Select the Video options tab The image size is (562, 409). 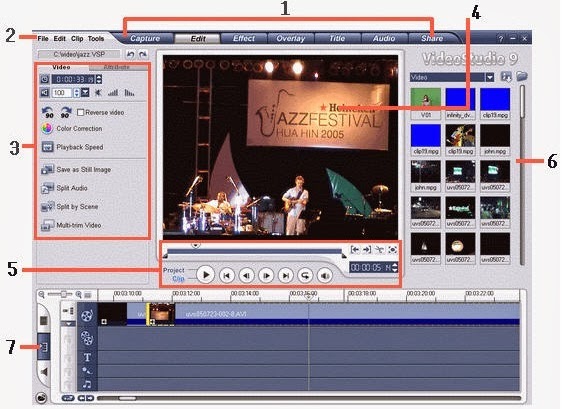[61, 67]
